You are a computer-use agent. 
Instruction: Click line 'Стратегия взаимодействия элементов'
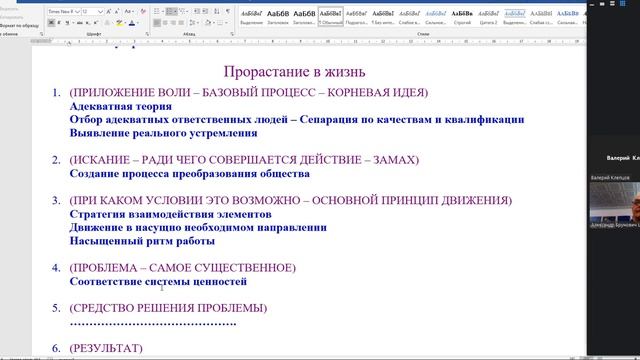(x=171, y=214)
